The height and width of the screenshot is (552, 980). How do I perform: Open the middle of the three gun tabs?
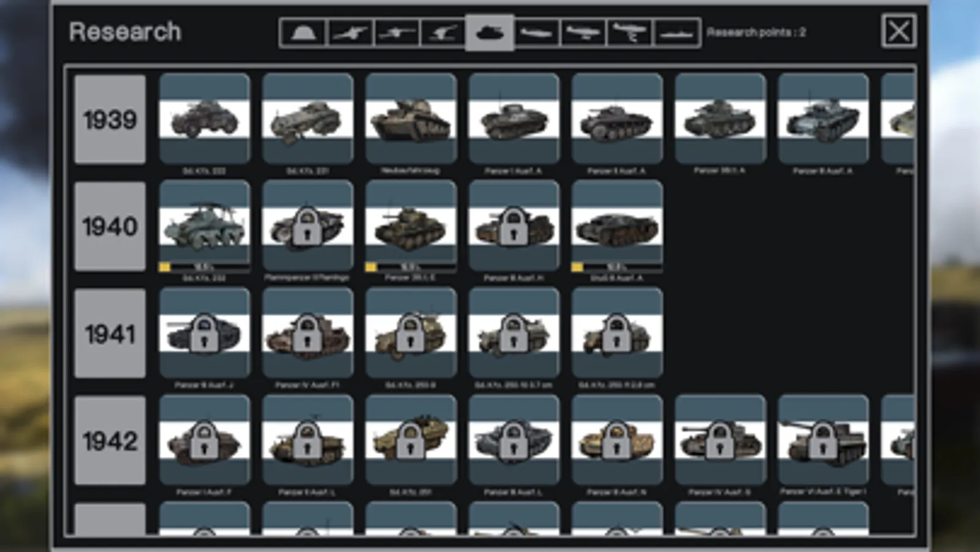click(397, 33)
